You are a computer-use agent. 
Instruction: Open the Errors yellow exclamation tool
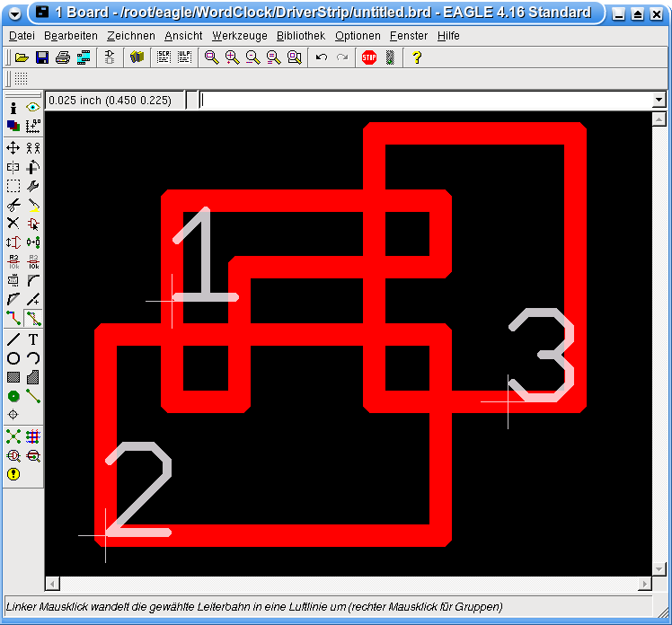point(13,474)
